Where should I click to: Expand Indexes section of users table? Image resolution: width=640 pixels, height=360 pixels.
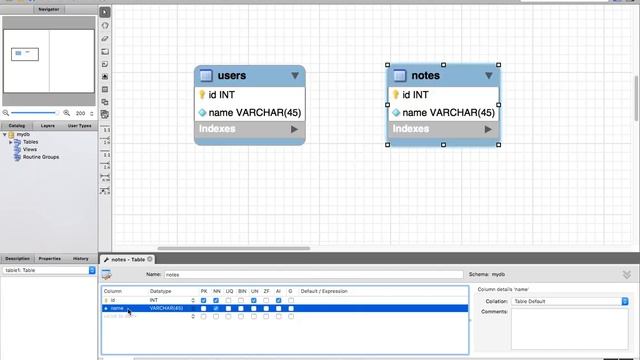294,129
